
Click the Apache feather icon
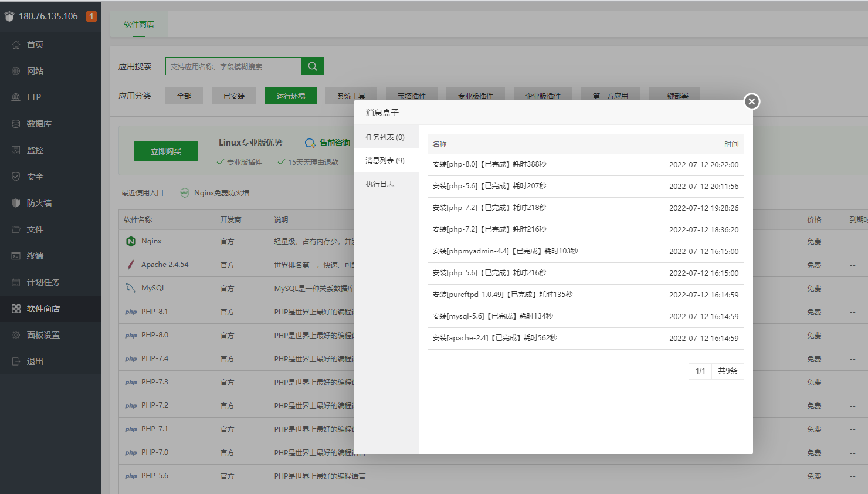coord(131,265)
